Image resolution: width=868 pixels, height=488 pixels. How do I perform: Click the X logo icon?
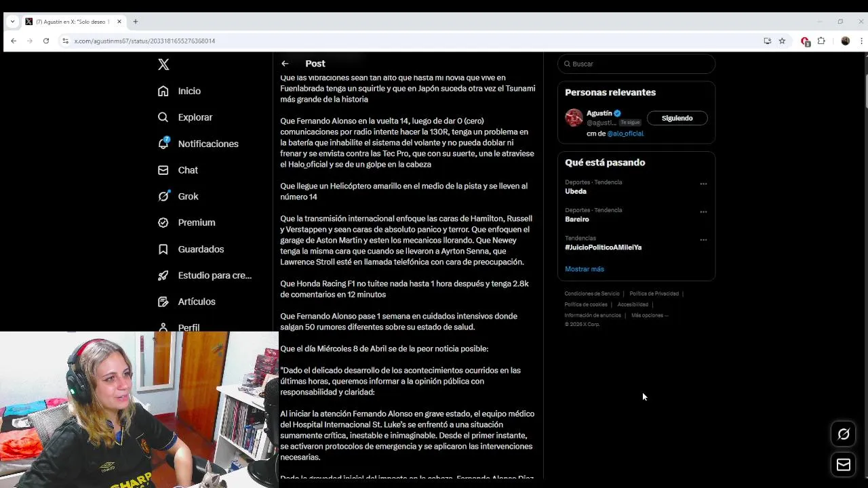tap(163, 64)
